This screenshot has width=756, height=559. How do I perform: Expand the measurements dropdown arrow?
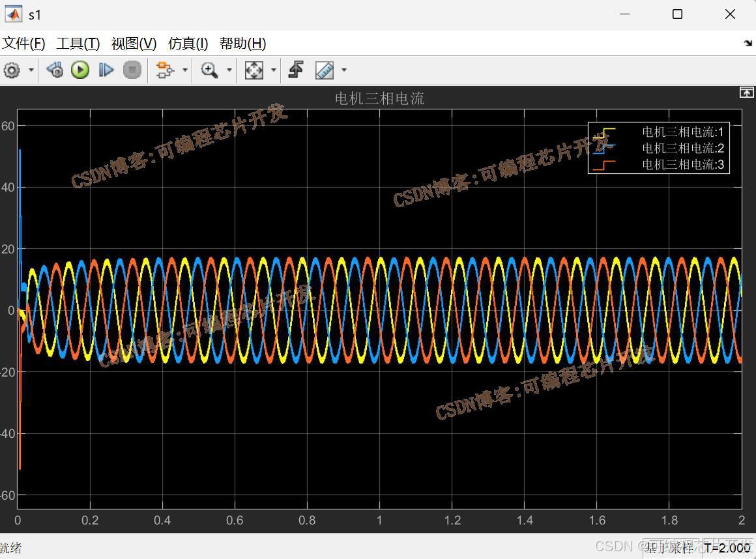click(343, 70)
